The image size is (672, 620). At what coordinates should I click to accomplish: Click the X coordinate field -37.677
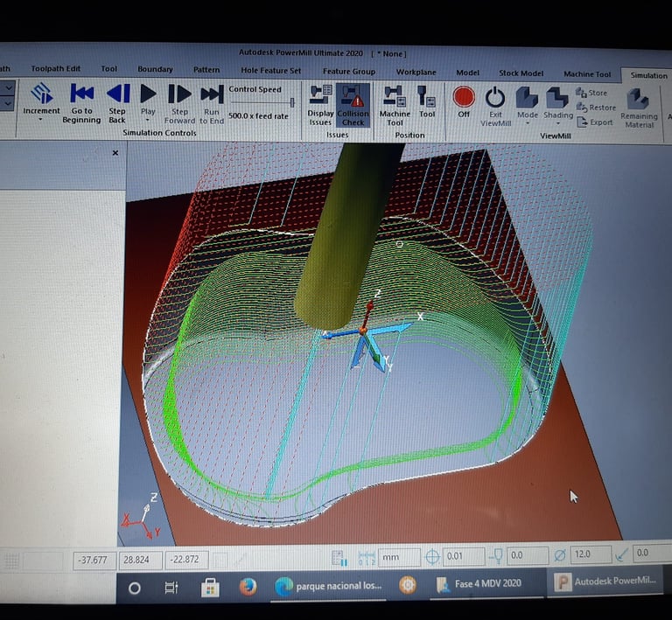[94, 560]
